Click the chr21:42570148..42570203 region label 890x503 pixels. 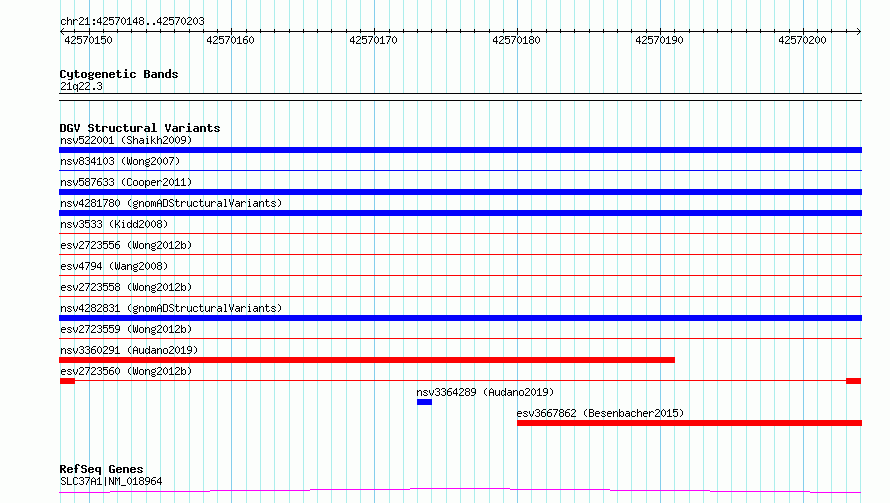(x=132, y=21)
